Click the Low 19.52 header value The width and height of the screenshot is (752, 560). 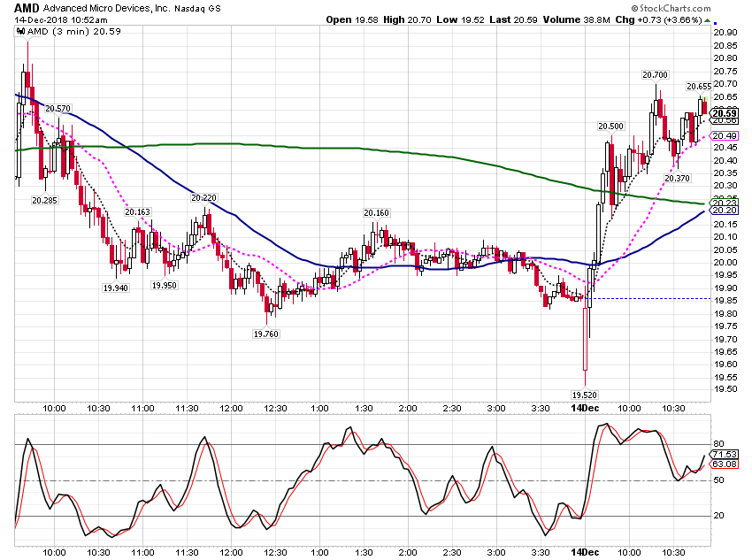460,19
